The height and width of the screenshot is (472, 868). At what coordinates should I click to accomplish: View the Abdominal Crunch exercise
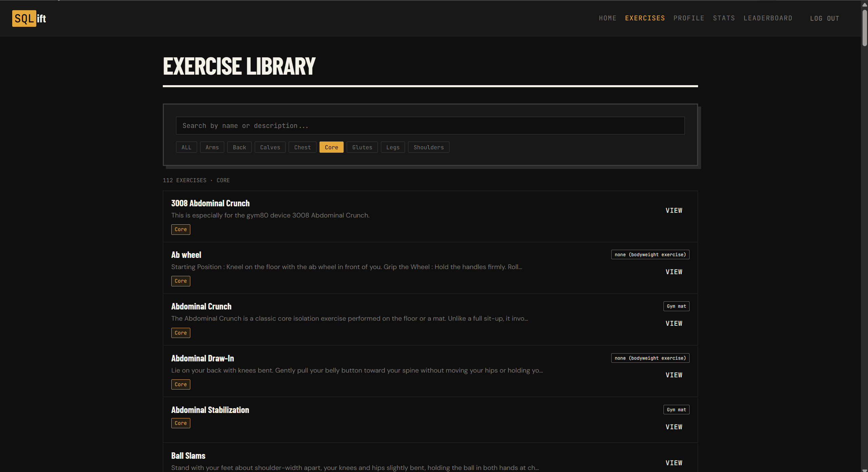click(x=674, y=323)
